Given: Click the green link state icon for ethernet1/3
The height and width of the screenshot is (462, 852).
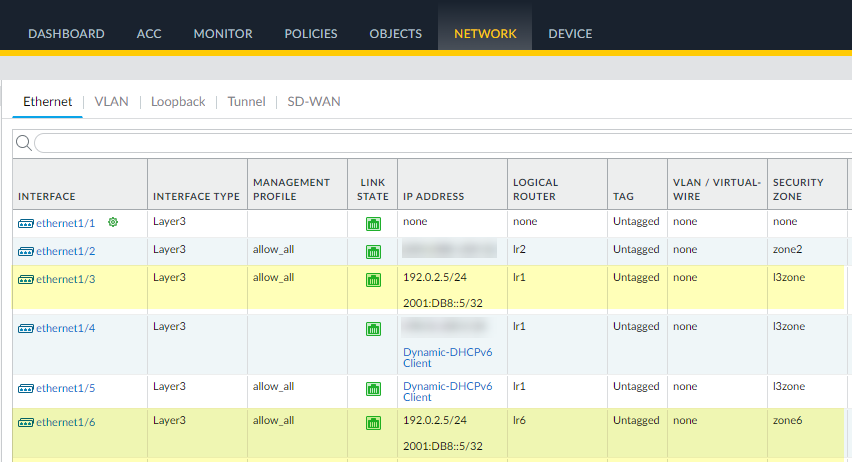Looking at the screenshot, I should [x=373, y=280].
